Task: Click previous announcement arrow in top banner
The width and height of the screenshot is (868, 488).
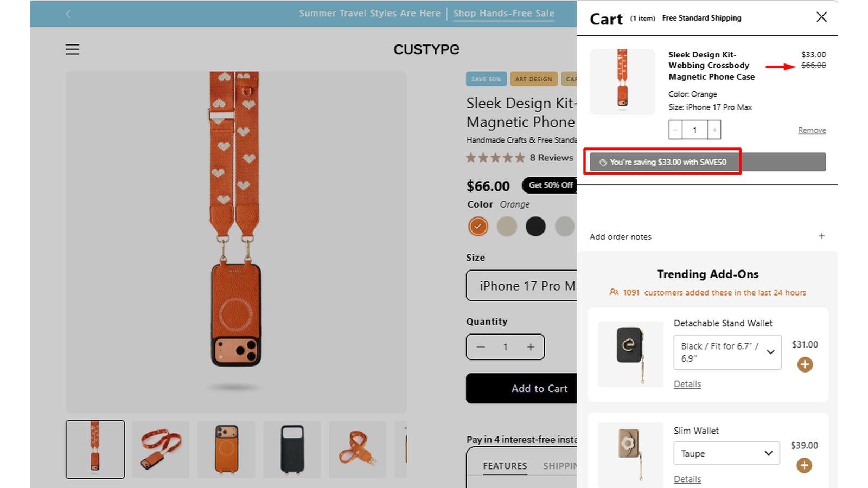Action: (x=68, y=14)
